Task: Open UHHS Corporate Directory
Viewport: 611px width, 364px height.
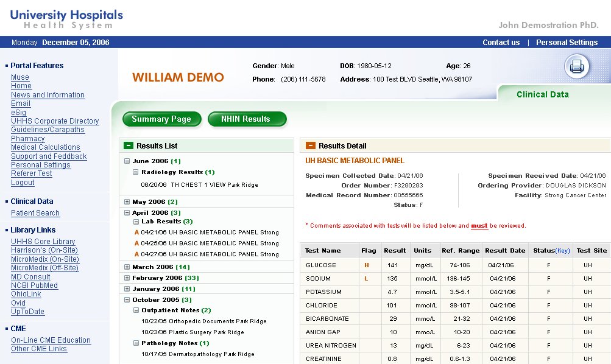Action: click(x=55, y=121)
